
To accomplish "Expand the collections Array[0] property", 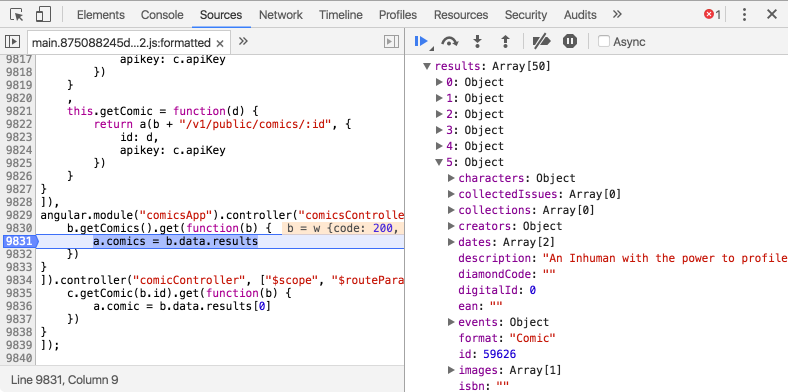I will tap(451, 210).
